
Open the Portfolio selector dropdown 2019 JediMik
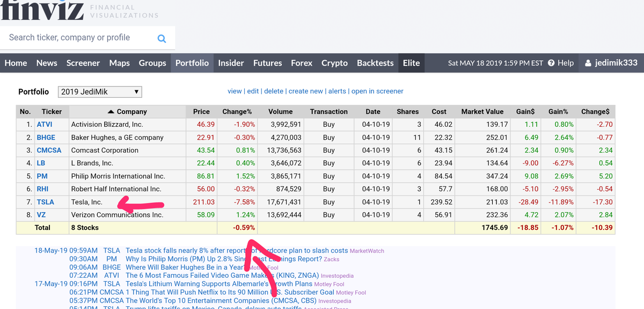coord(100,92)
